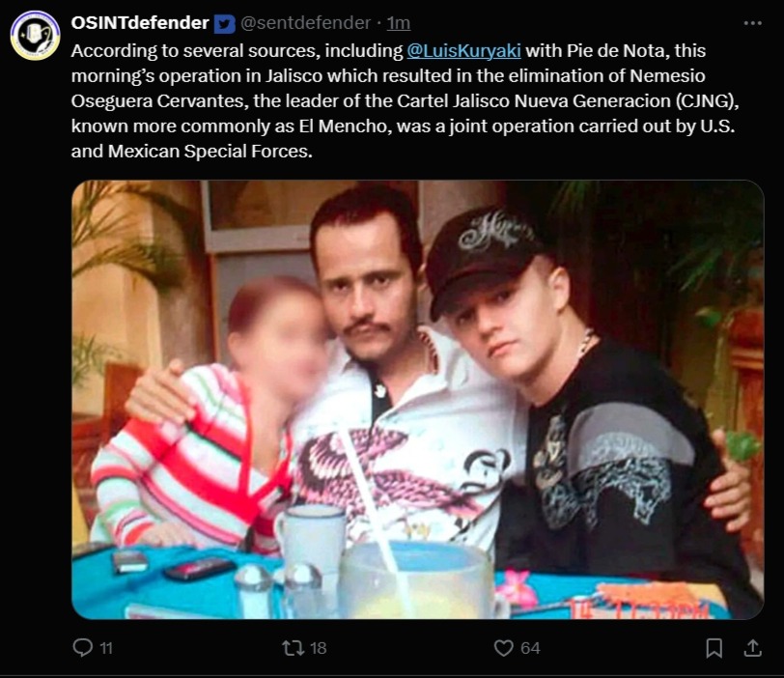This screenshot has height=678, width=784.
Task: Click the OSINTdefender profile avatar
Action: tap(36, 36)
